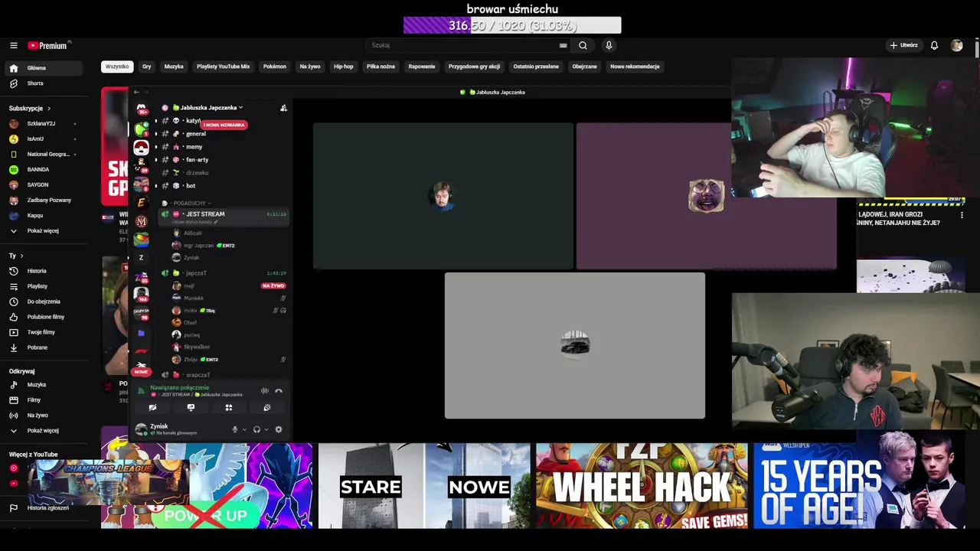Click the Utwórz create button
This screenshot has height=551, width=980.
coord(903,45)
